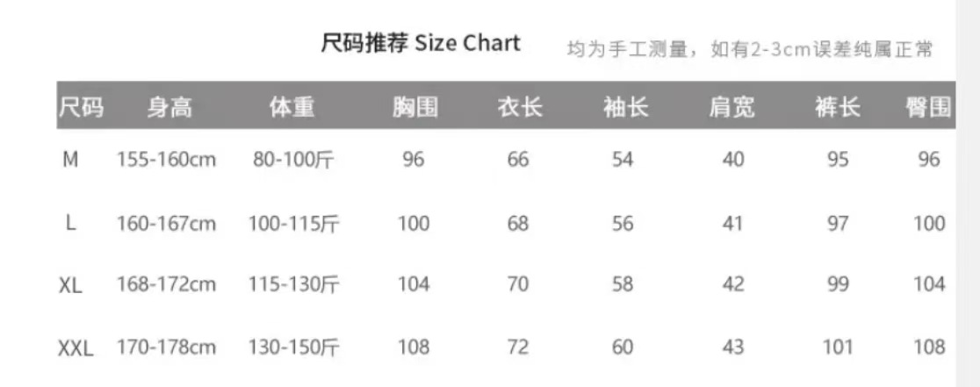Click the 肩宽 column header
The height and width of the screenshot is (387, 980).
coord(731,108)
